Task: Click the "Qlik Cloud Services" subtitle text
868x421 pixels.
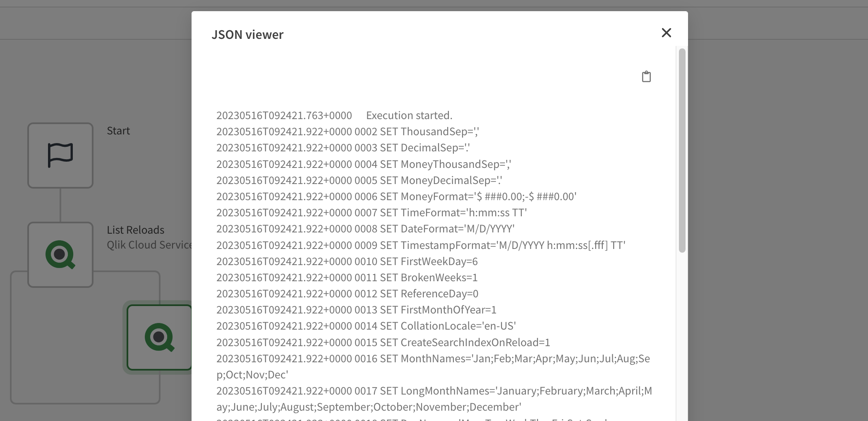Action: 149,245
